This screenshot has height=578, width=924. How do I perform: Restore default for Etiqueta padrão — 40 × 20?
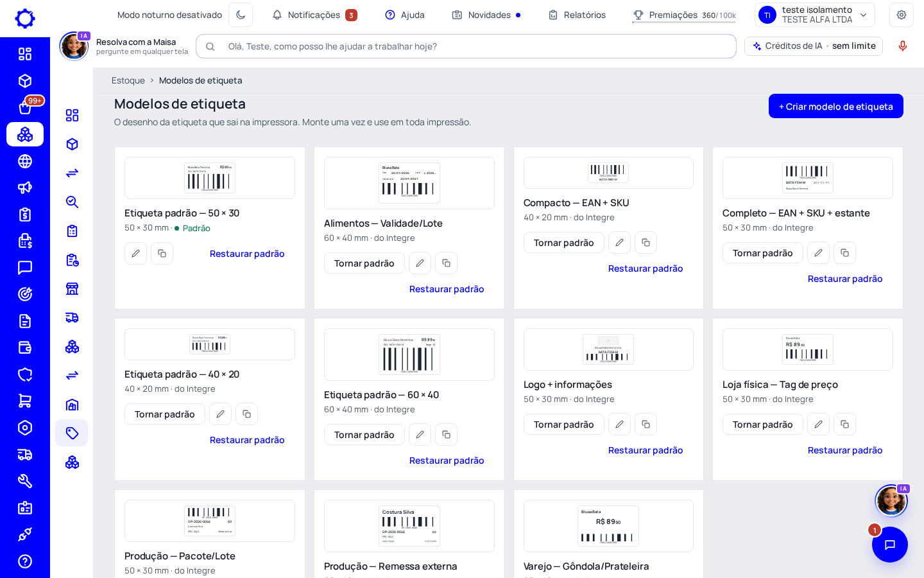(x=247, y=440)
